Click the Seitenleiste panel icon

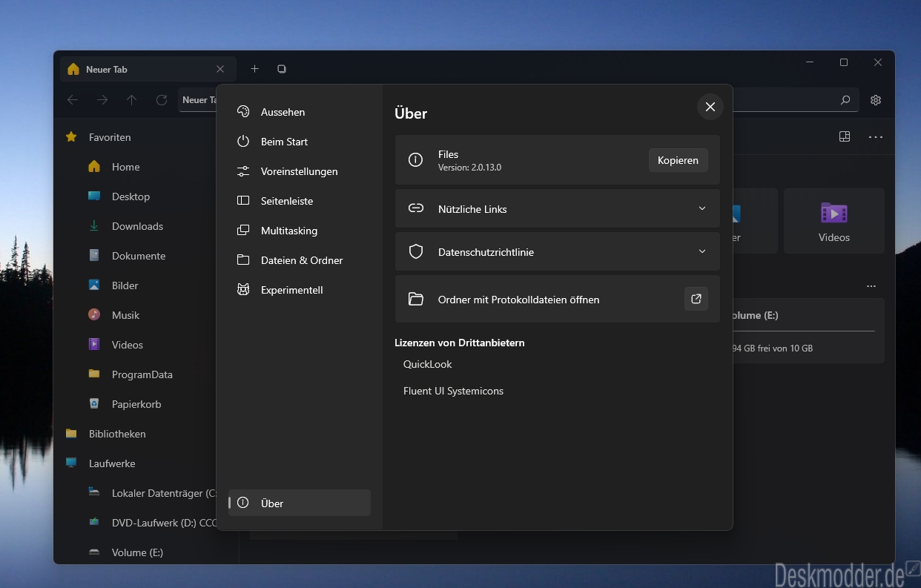pyautogui.click(x=243, y=200)
